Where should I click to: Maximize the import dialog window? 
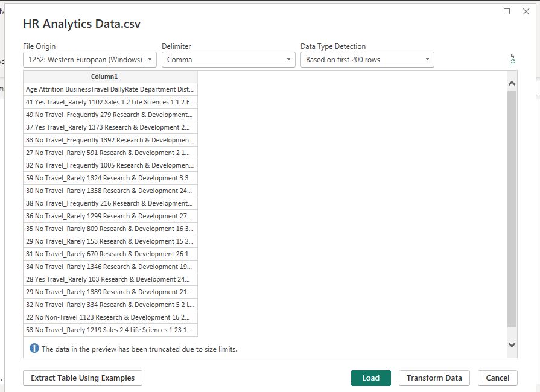pos(506,11)
